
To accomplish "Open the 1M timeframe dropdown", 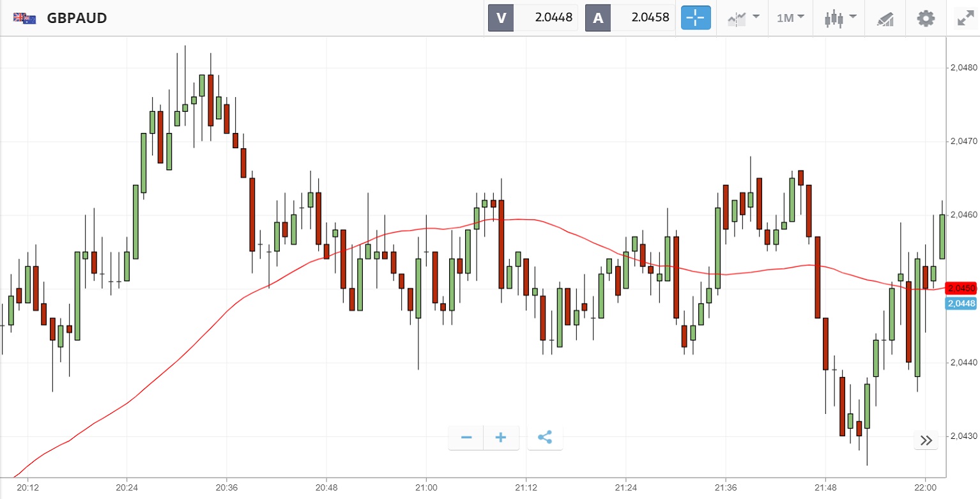I will [x=790, y=18].
